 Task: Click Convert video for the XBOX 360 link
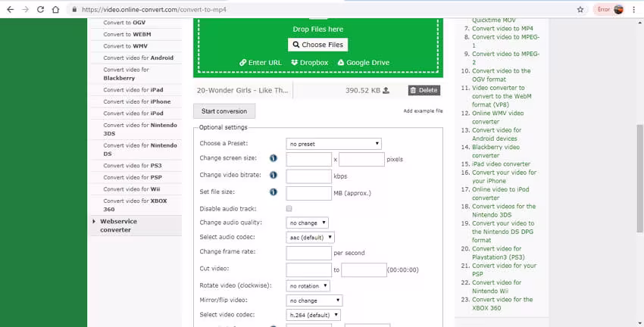[x=502, y=304]
